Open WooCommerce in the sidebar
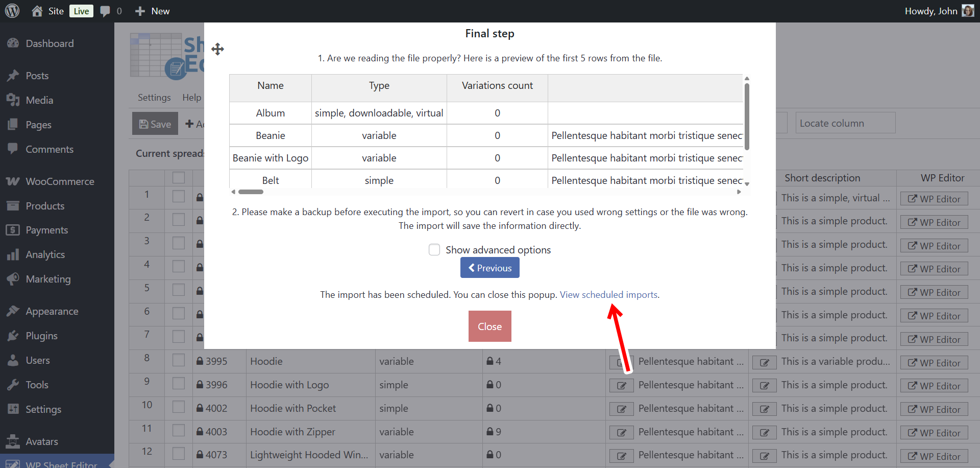980x468 pixels. 60,181
